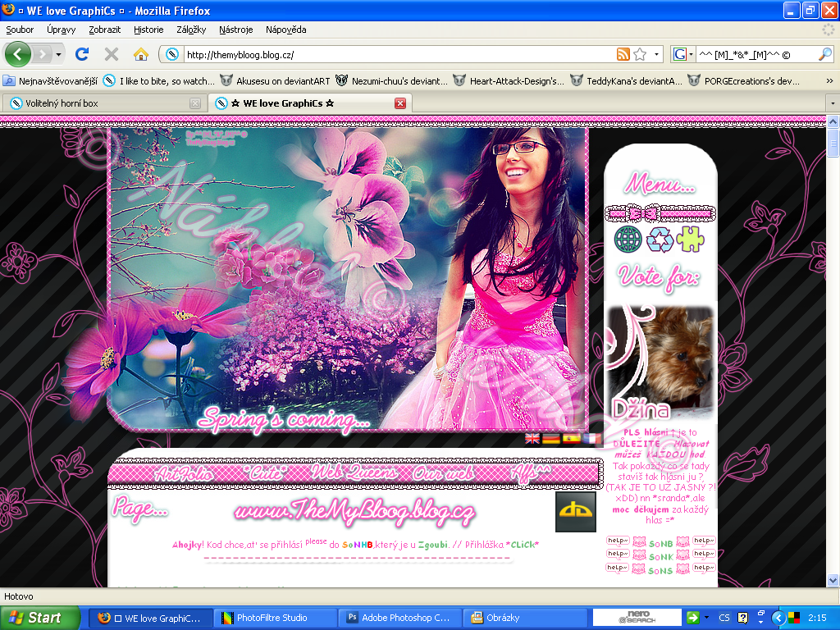
Task: Click the recycle icon in the Menu sidebar
Action: pyautogui.click(x=660, y=240)
